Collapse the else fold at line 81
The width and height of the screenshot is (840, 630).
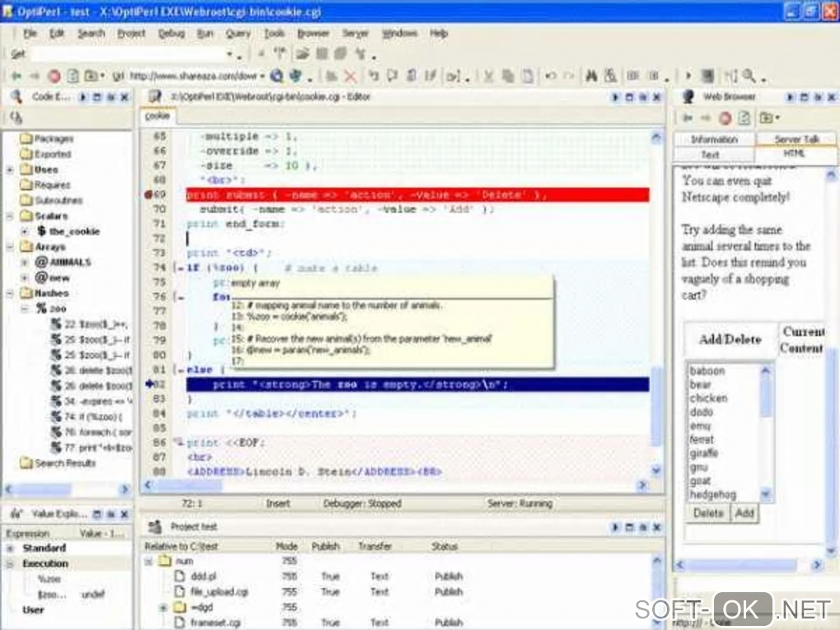pos(180,370)
